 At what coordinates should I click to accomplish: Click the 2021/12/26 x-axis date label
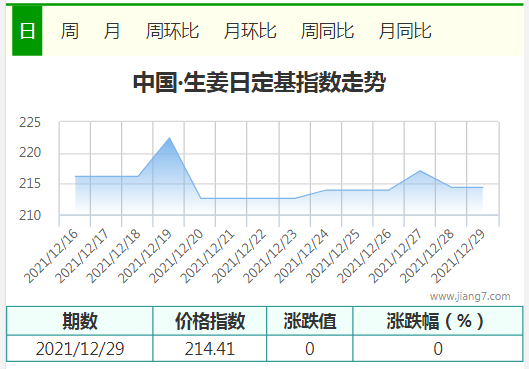[x=364, y=256]
